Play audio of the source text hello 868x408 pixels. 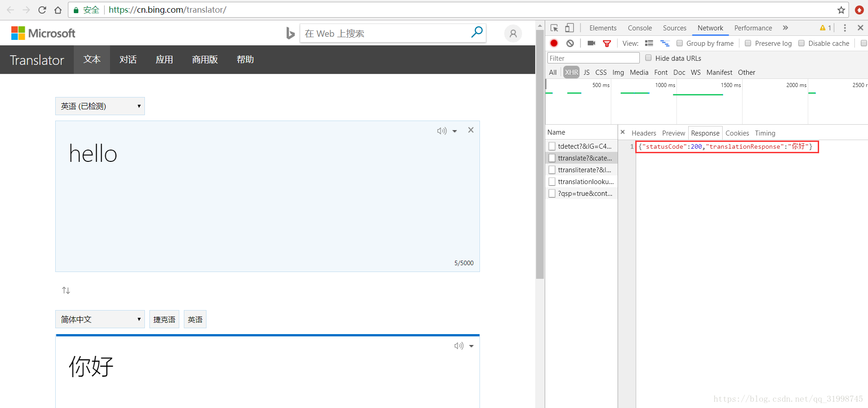pos(442,131)
